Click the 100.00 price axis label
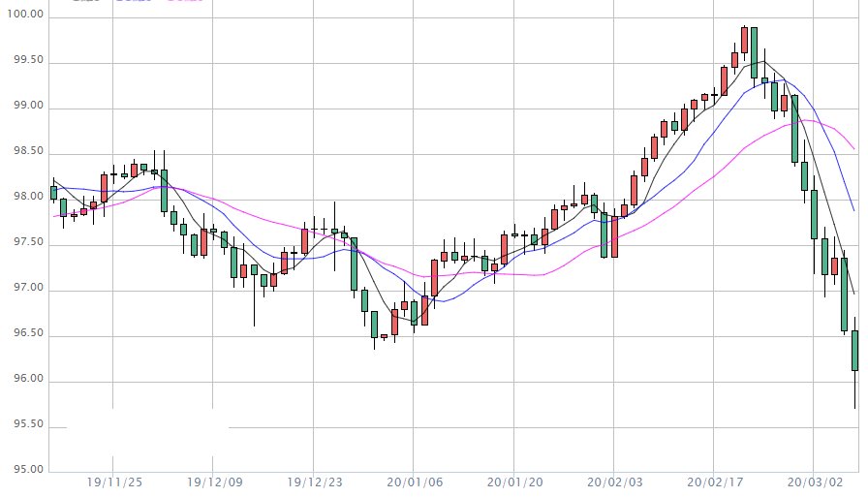 point(23,16)
